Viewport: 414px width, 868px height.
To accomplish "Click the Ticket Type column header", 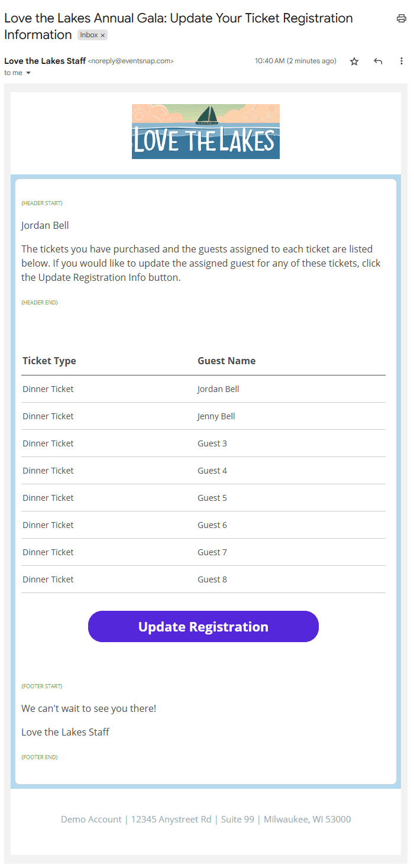I will point(49,361).
